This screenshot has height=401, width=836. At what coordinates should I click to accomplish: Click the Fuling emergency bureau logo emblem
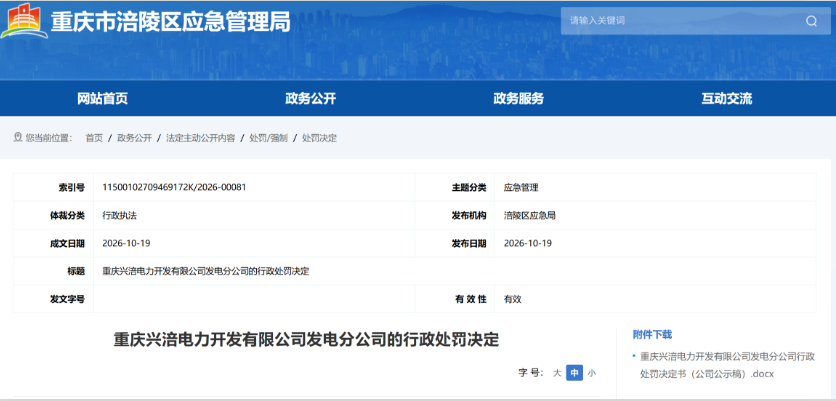24,21
